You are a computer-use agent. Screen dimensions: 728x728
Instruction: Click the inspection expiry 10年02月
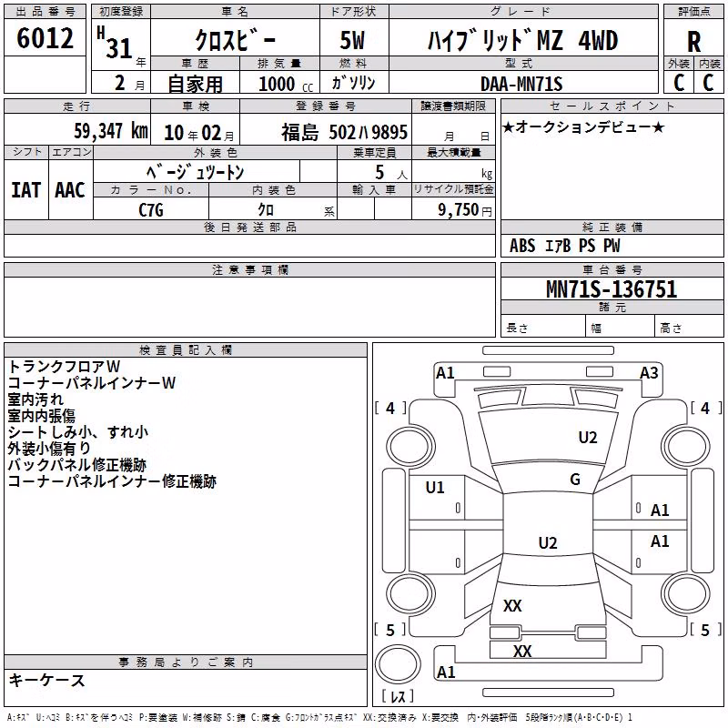199,133
